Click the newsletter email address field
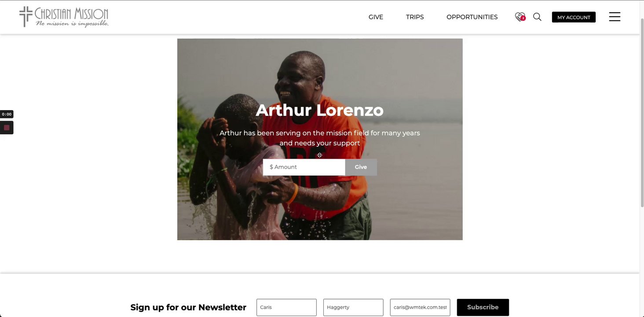This screenshot has width=644, height=317. [x=420, y=307]
